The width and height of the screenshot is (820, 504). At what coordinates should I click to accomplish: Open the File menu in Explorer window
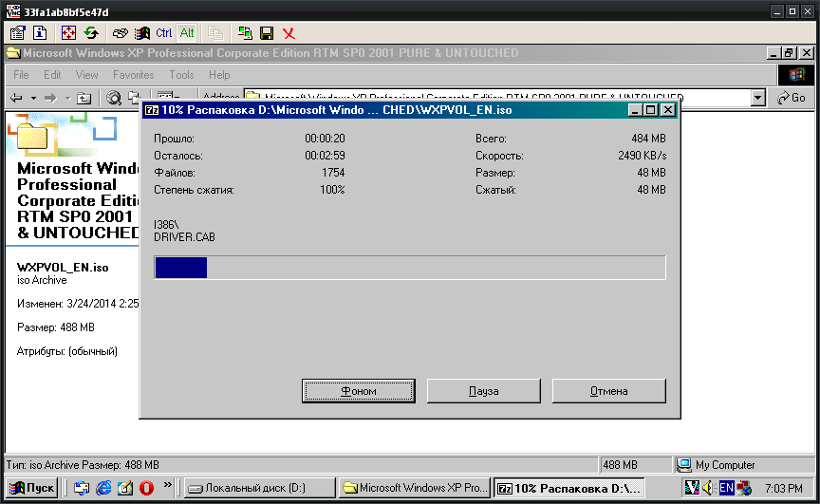(21, 75)
